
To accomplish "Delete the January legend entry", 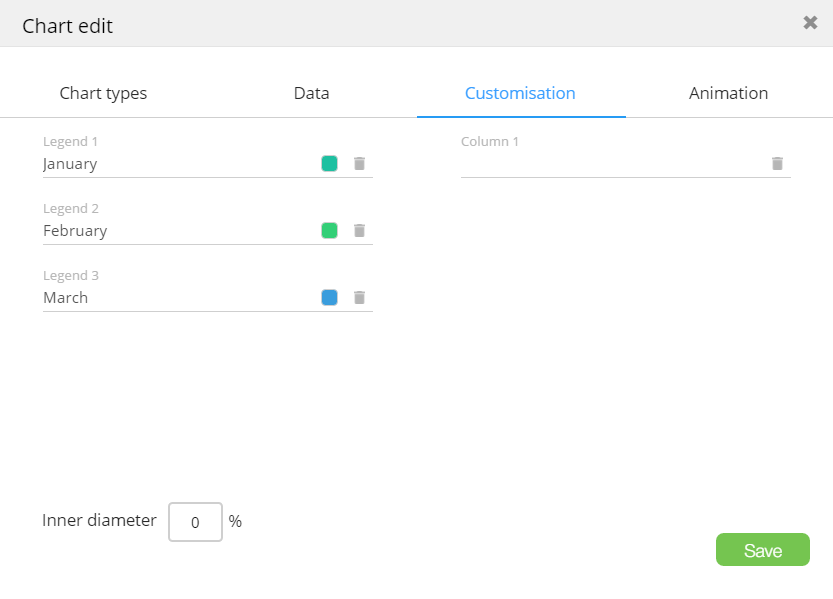I will click(360, 164).
